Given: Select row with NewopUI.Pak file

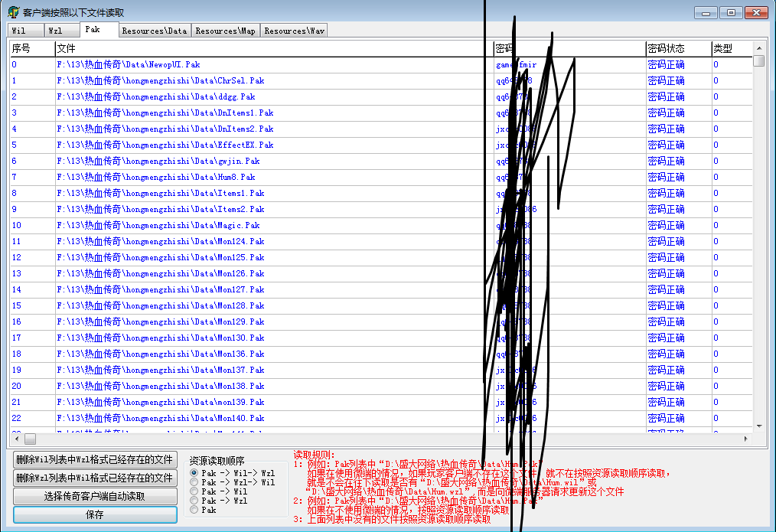Looking at the screenshot, I should tap(381, 65).
